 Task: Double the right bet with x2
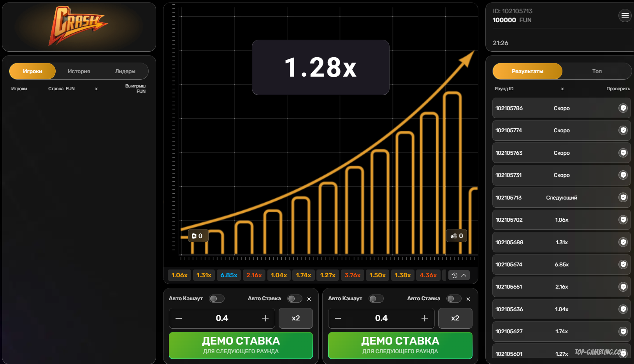[455, 318]
